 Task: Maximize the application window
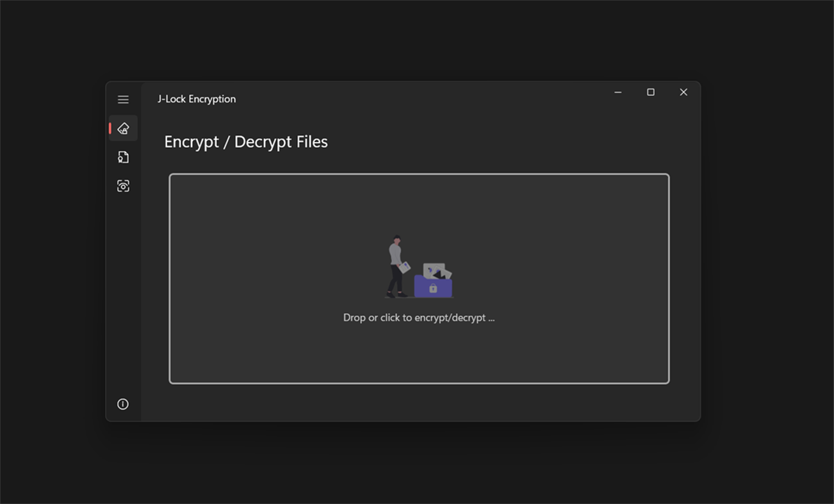650,92
